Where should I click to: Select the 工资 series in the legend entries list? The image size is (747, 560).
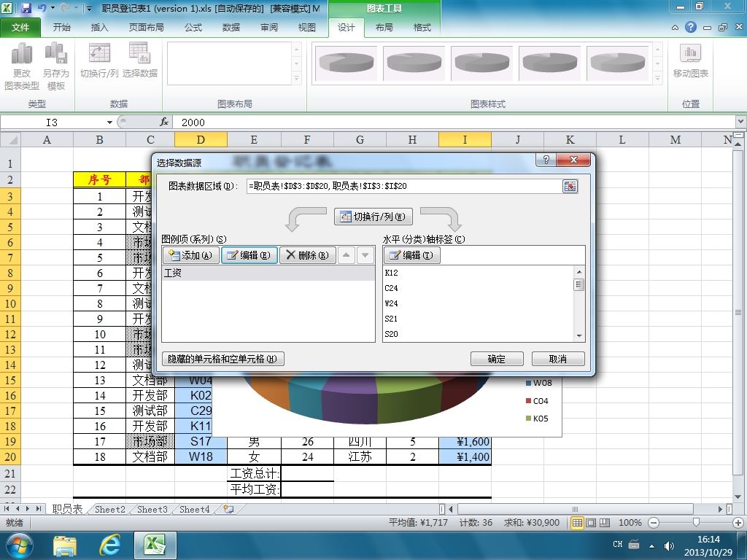268,273
